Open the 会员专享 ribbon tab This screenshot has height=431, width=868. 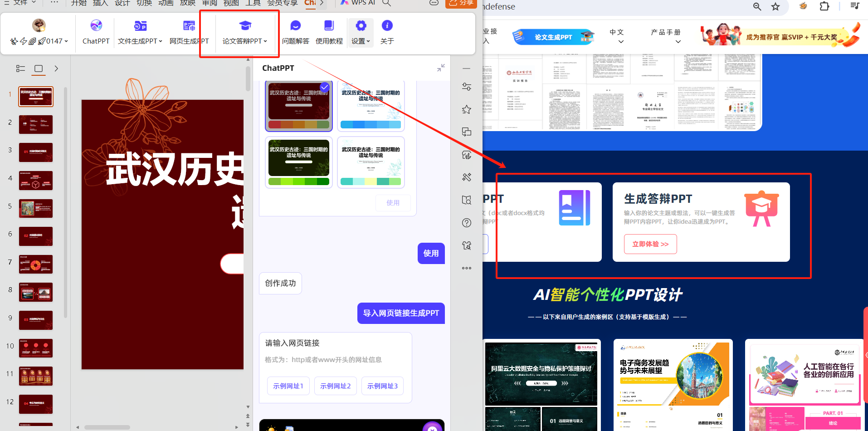point(282,3)
